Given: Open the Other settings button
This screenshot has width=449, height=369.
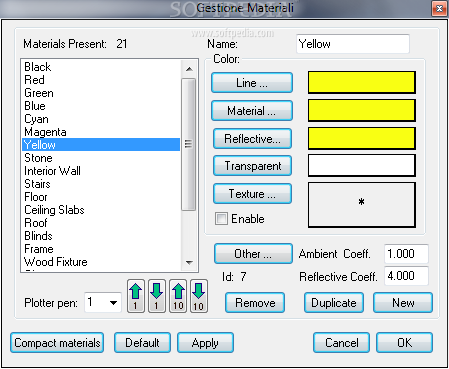Looking at the screenshot, I should point(253,254).
